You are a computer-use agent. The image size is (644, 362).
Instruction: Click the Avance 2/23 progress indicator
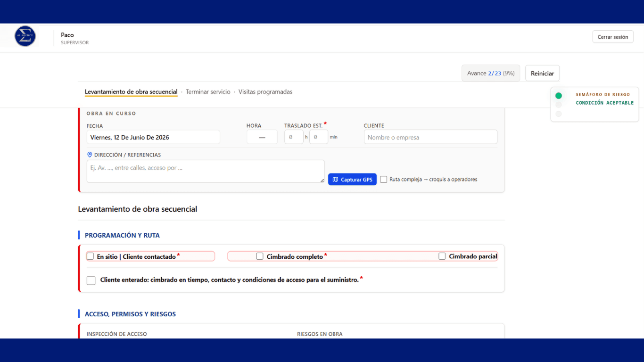(491, 73)
